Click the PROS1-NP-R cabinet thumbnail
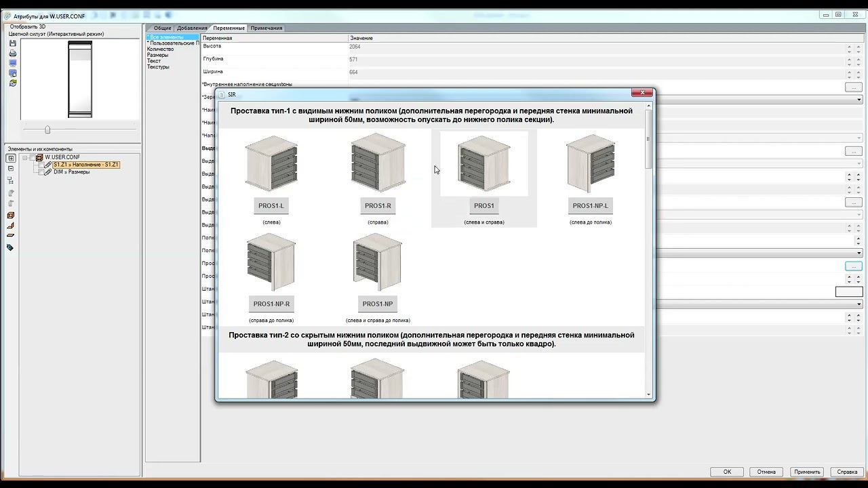 point(271,262)
